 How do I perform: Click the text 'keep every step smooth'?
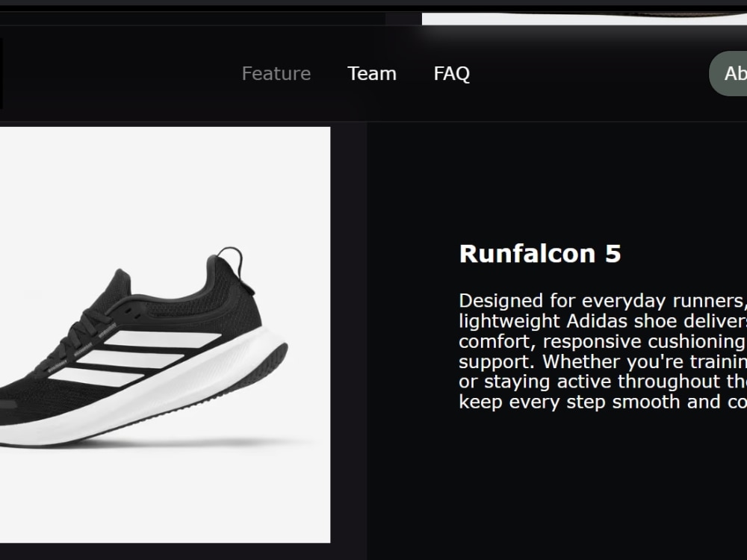(x=569, y=402)
